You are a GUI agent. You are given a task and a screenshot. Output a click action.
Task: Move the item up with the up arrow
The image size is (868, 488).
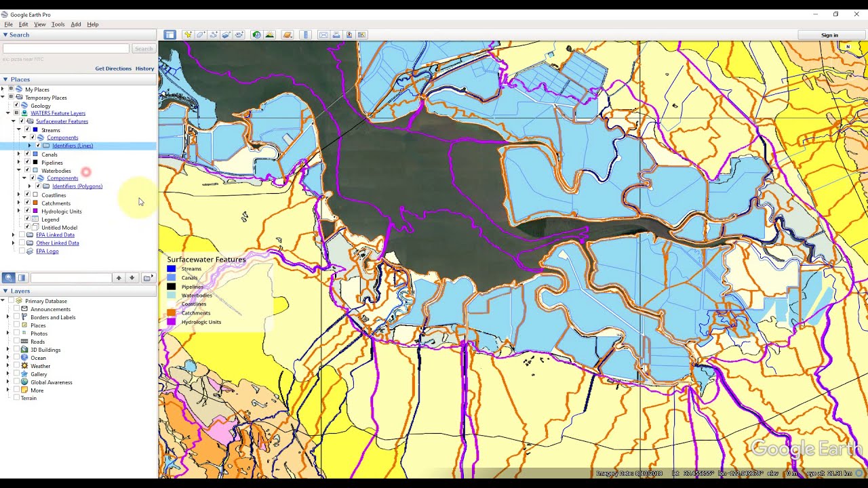[119, 278]
